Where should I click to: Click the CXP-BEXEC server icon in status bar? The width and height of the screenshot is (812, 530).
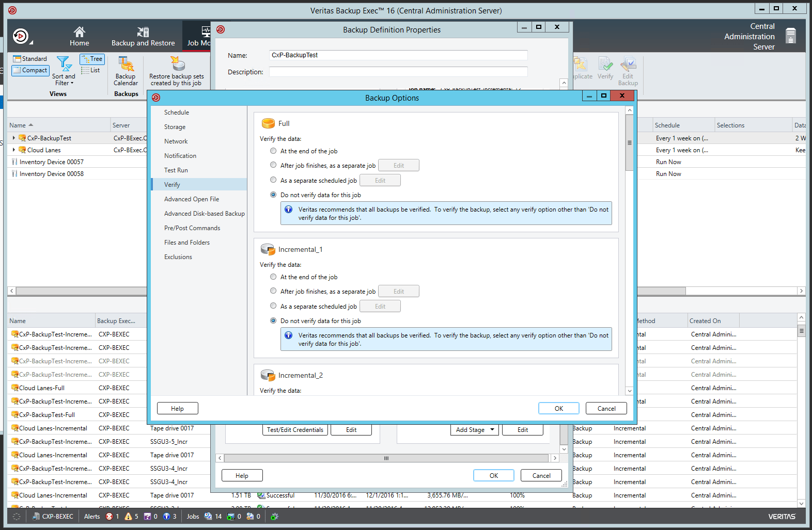pyautogui.click(x=36, y=516)
